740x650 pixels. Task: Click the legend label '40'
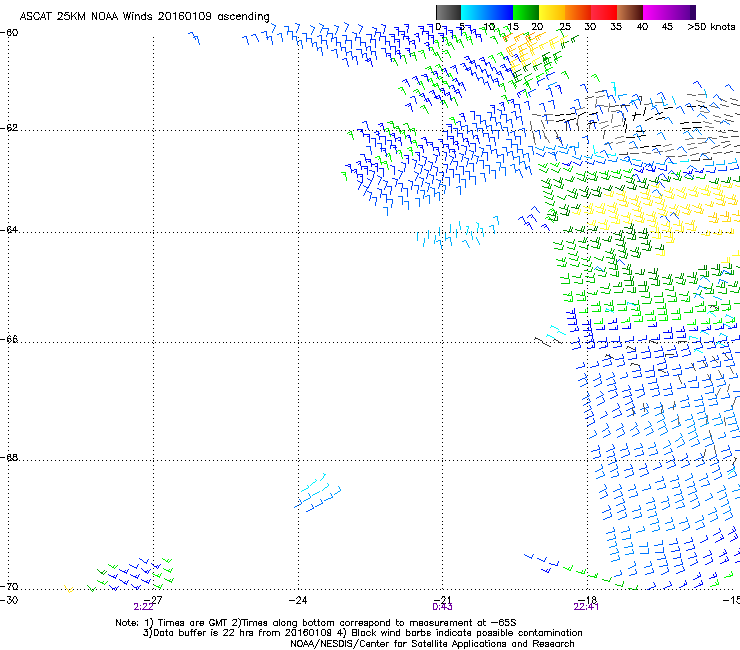click(642, 26)
